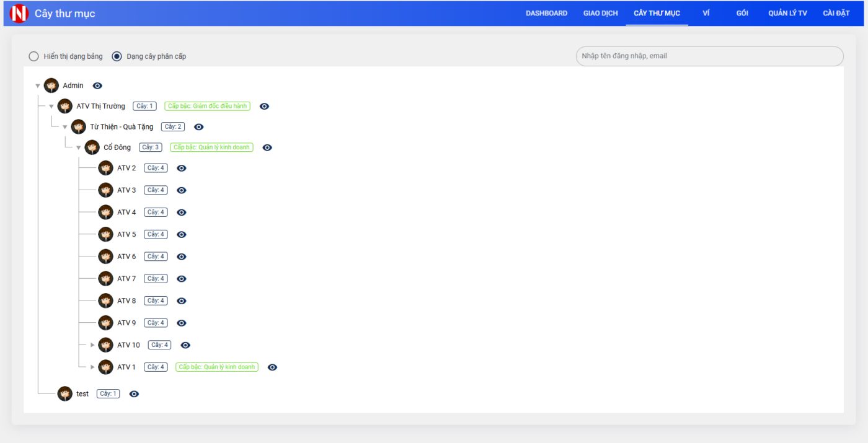Click the eye icon next to Admin
This screenshot has width=868, height=443.
(97, 86)
